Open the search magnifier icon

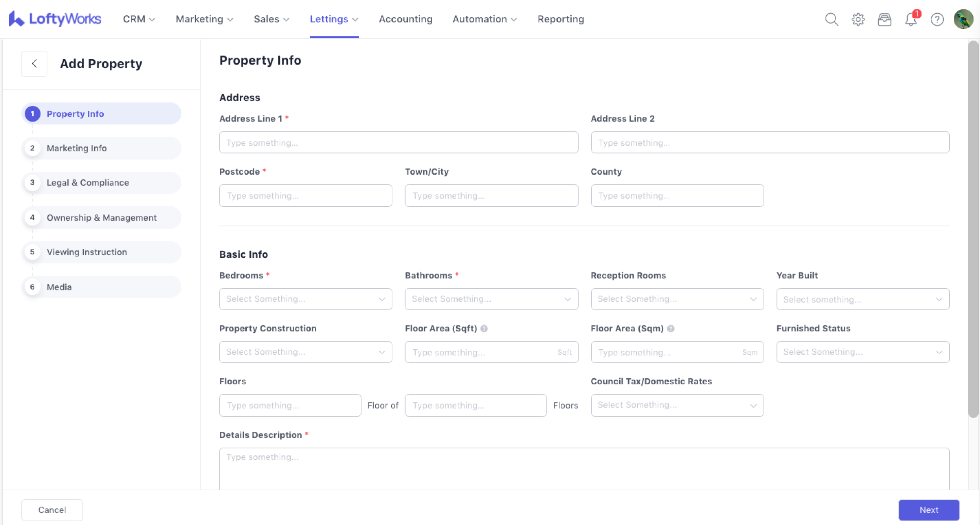[831, 19]
